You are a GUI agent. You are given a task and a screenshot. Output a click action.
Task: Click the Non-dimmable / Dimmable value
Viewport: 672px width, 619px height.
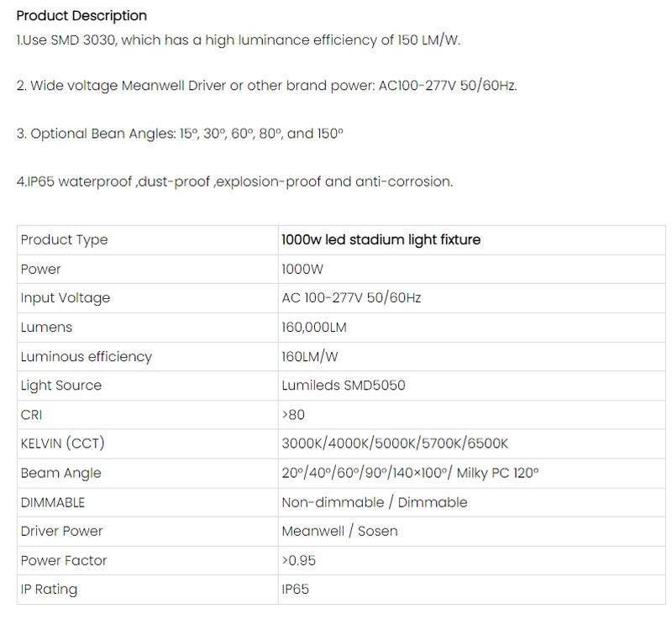click(x=375, y=502)
